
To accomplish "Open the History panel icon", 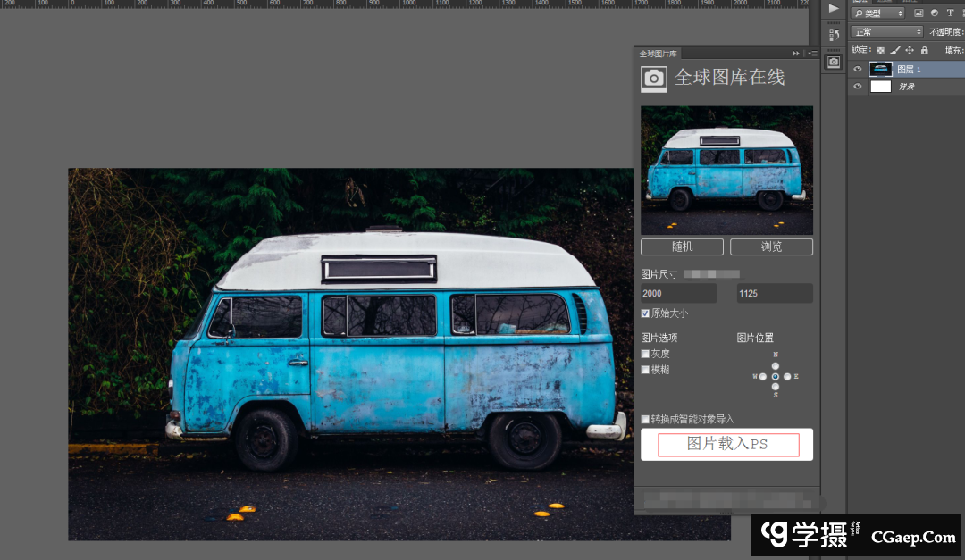I will click(833, 35).
